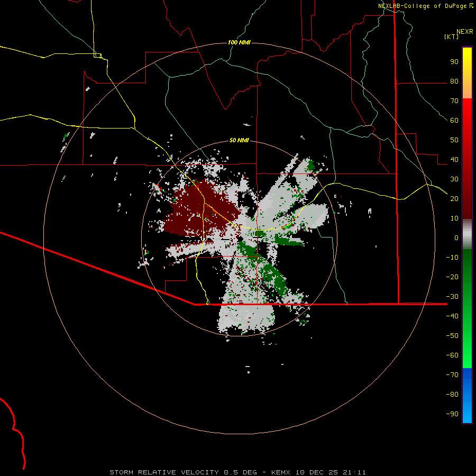Click the -40 value on the velocity scale
Image resolution: width=476 pixels, height=476 pixels.
(x=452, y=316)
